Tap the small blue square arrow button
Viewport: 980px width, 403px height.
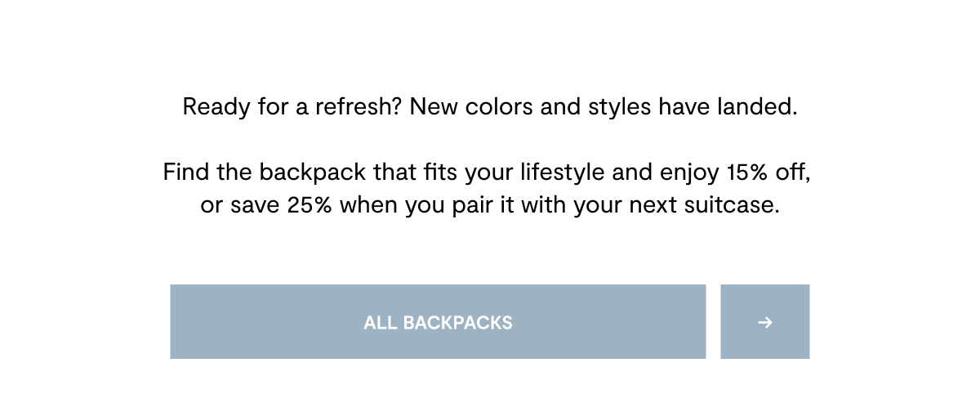(x=765, y=321)
